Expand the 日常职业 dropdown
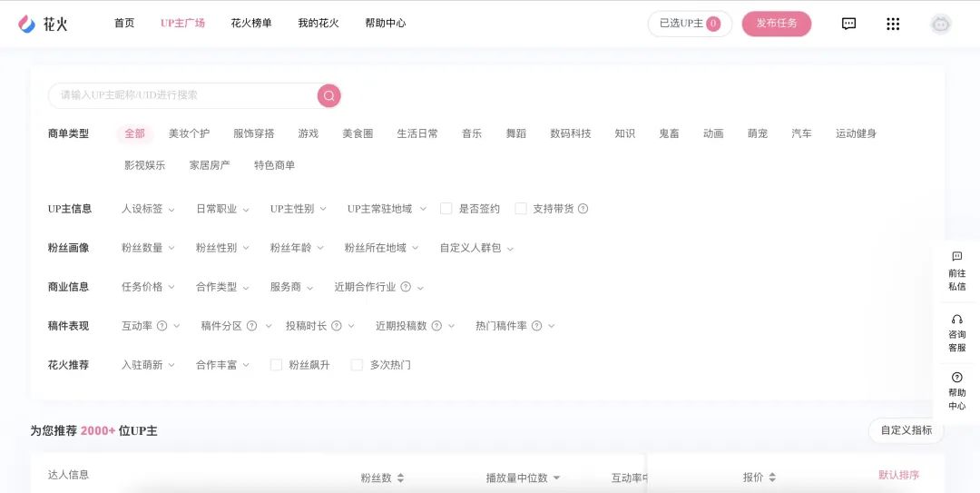The height and width of the screenshot is (493, 980). [x=222, y=209]
